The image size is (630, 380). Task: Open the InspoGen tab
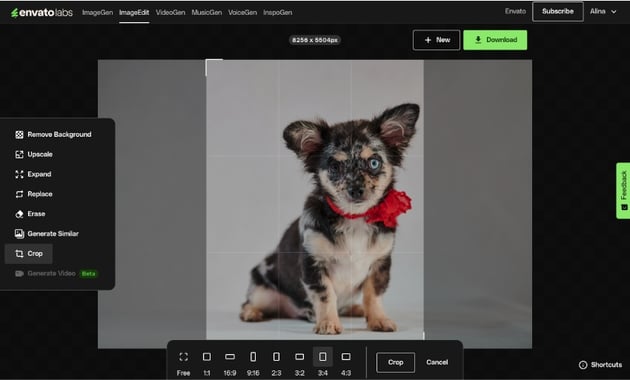(278, 12)
